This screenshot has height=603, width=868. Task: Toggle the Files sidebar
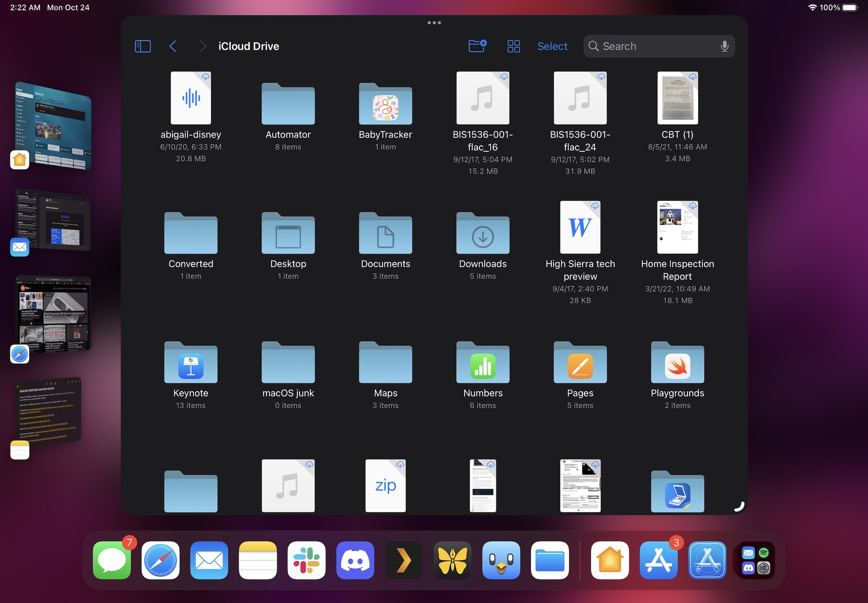pos(143,46)
